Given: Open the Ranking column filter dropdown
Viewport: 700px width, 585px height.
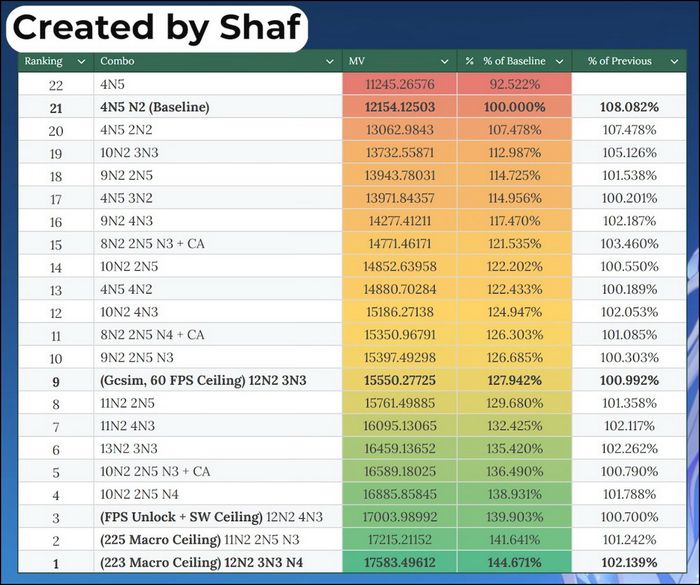Looking at the screenshot, I should (x=81, y=62).
